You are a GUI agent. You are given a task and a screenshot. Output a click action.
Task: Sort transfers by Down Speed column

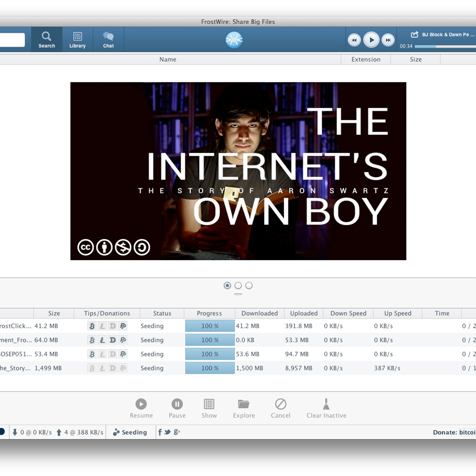click(x=348, y=313)
